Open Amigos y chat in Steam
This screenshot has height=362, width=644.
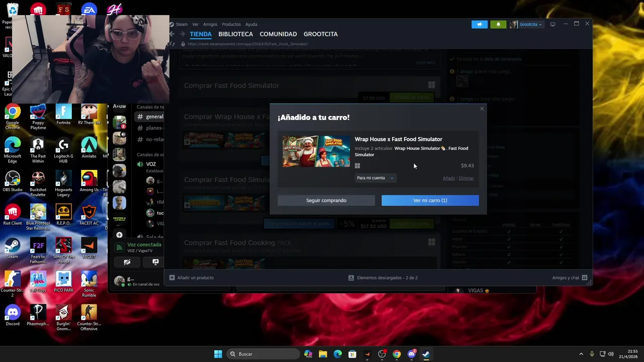click(570, 278)
